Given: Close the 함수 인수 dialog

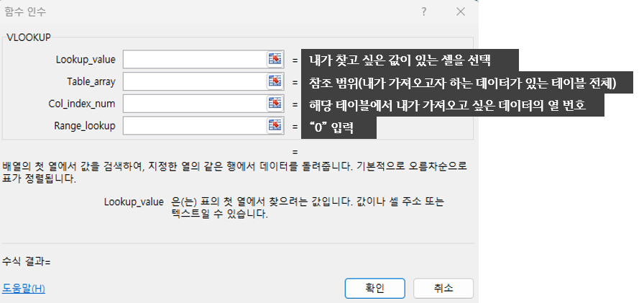Looking at the screenshot, I should (x=461, y=12).
